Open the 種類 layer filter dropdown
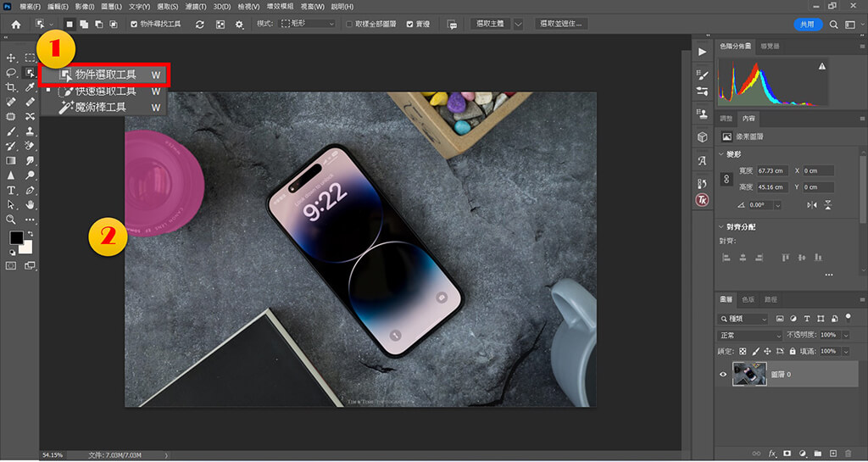The width and height of the screenshot is (868, 462). pos(743,319)
